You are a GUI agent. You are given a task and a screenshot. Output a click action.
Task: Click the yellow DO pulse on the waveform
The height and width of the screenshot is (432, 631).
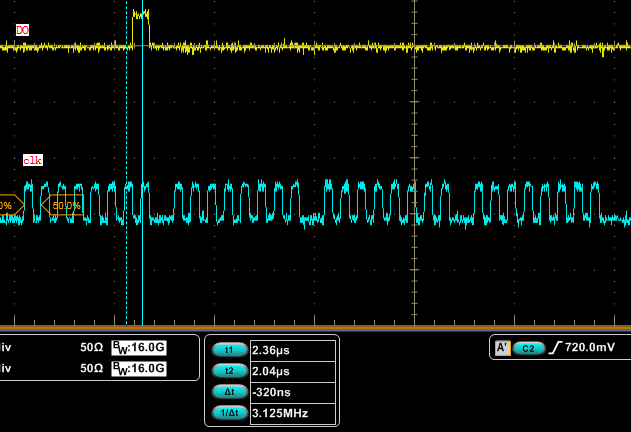point(141,27)
